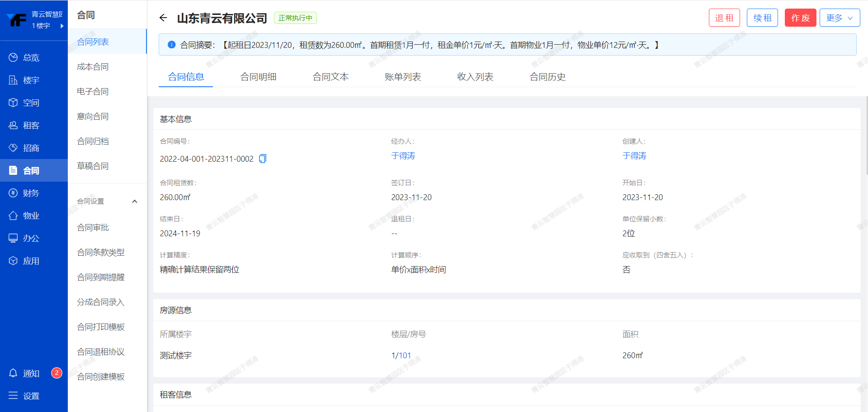Open the room 101 link
The height and width of the screenshot is (412, 868).
pos(405,356)
